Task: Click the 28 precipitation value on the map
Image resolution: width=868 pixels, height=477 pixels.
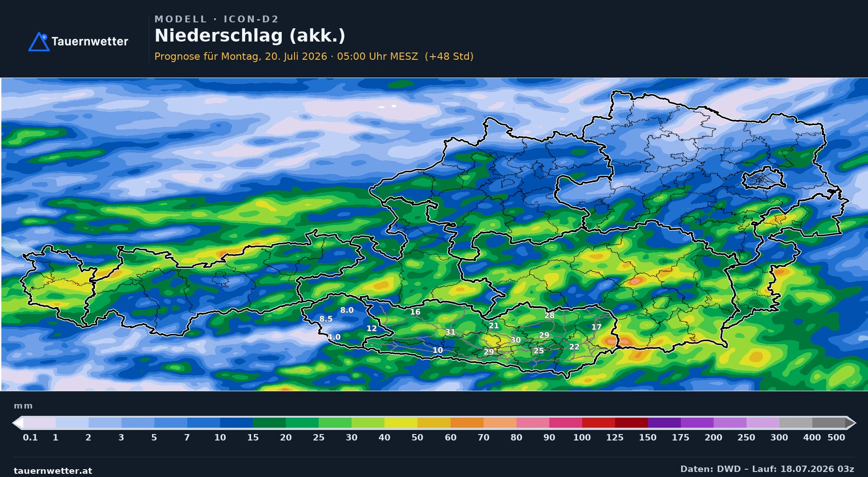Action: (549, 315)
